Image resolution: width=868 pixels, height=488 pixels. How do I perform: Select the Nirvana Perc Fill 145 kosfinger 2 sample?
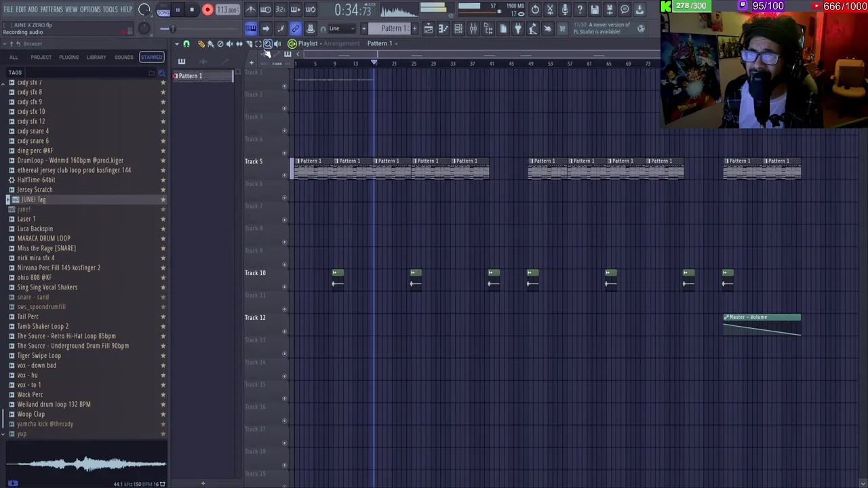click(x=58, y=268)
